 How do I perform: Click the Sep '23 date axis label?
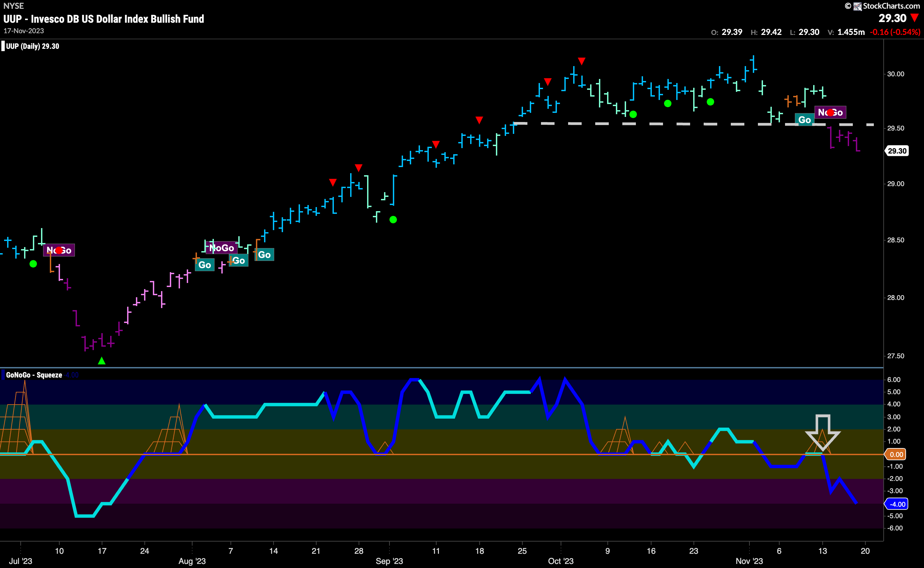pyautogui.click(x=389, y=561)
